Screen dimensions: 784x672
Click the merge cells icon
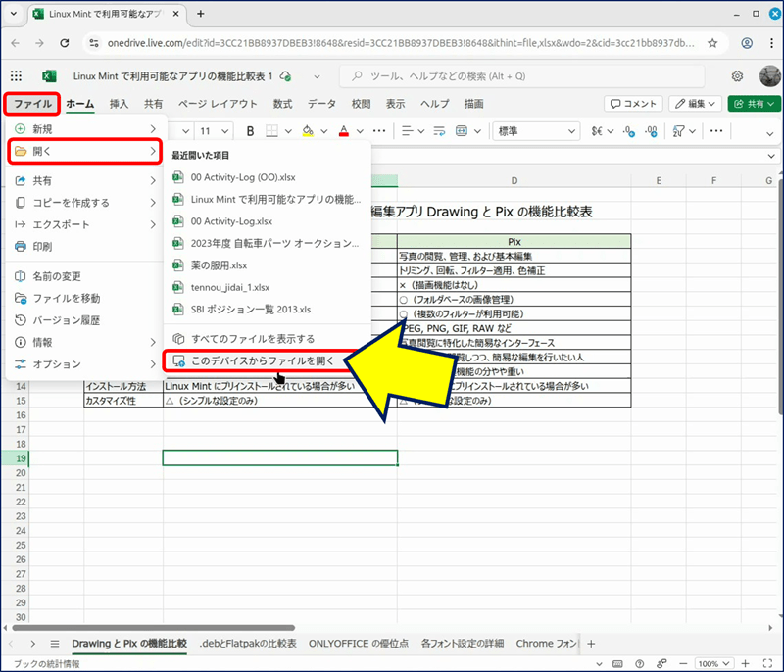[x=462, y=131]
